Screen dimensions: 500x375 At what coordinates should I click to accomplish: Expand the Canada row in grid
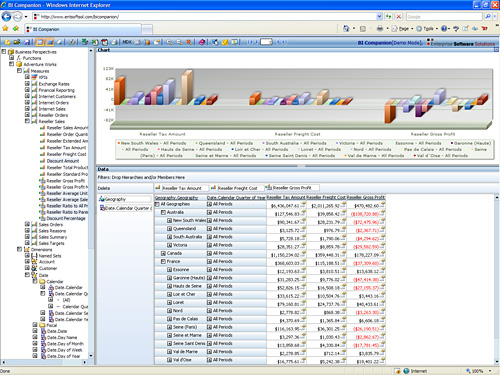pyautogui.click(x=163, y=253)
